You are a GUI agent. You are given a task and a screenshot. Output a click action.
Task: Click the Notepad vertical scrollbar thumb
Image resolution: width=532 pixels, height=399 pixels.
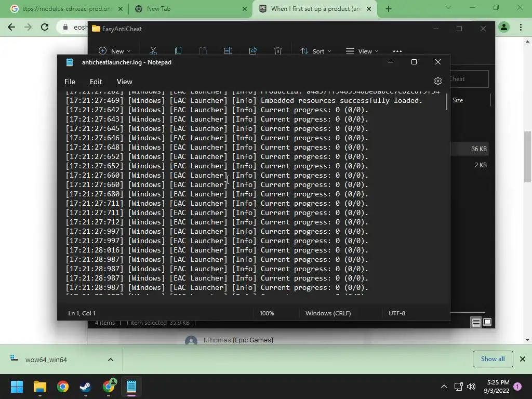tap(446, 102)
